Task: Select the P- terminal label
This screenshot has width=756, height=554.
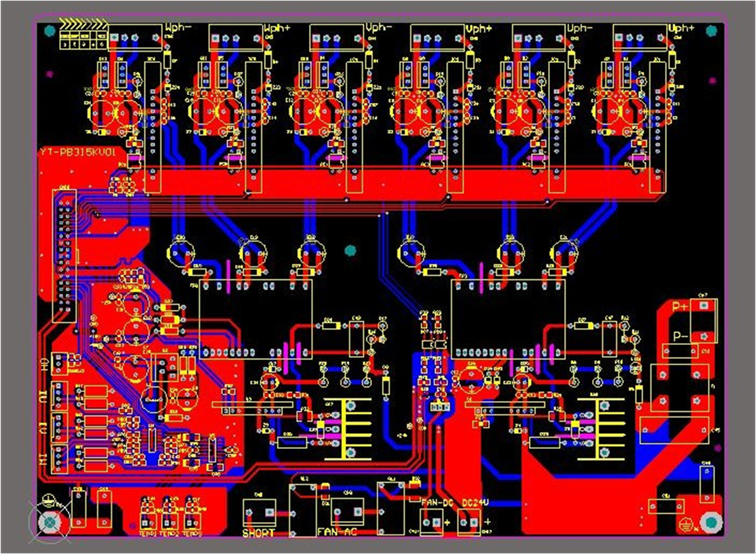Action: point(680,336)
